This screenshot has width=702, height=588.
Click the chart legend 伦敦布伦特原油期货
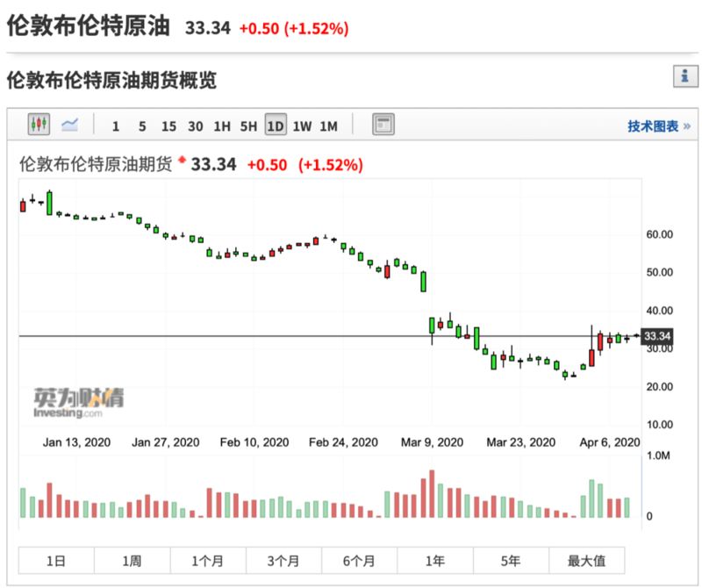pyautogui.click(x=96, y=164)
